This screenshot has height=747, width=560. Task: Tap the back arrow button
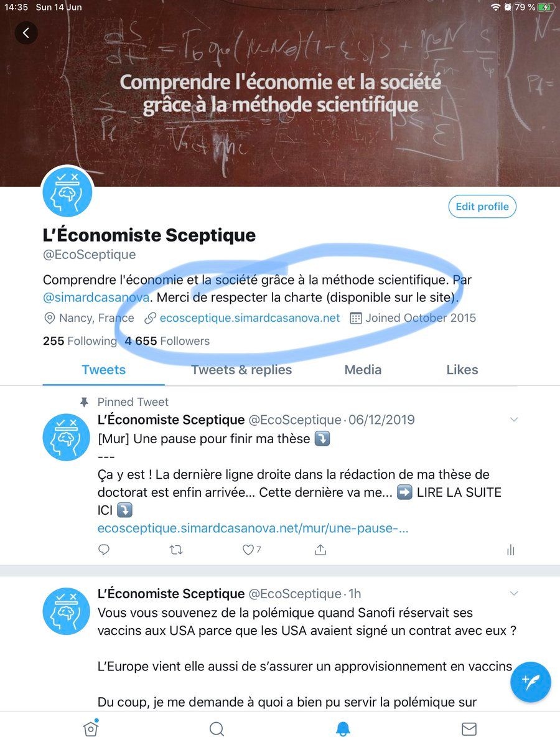tap(26, 33)
